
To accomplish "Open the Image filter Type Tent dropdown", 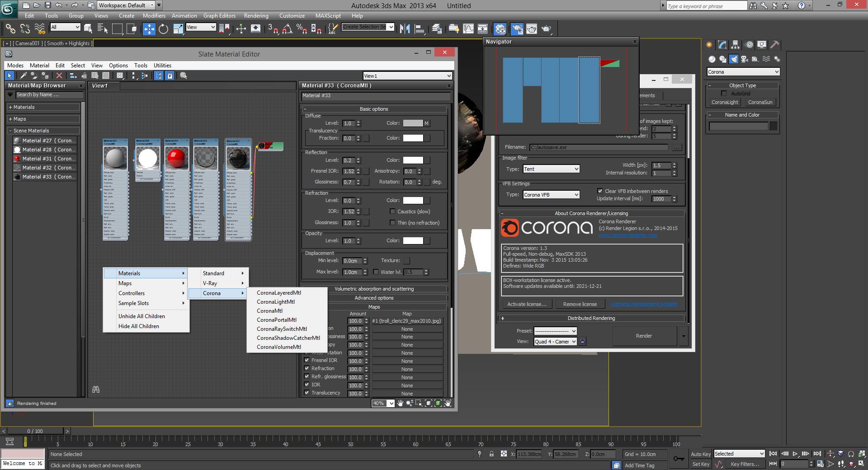I will coord(551,169).
